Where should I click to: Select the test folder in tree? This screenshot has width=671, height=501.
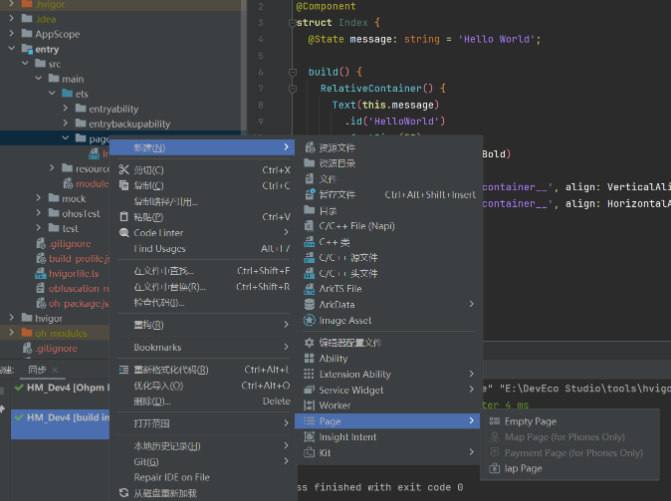click(x=70, y=228)
